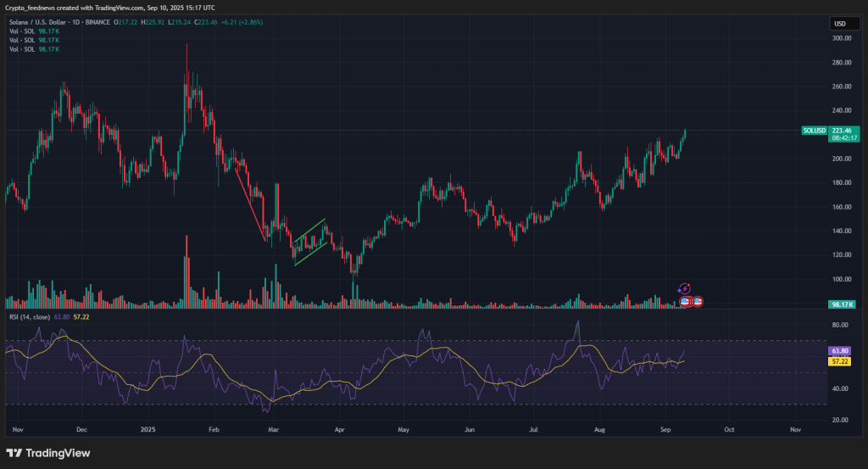Select the bottom Vol · SOL indicator legend
The image size is (868, 469).
click(23, 49)
